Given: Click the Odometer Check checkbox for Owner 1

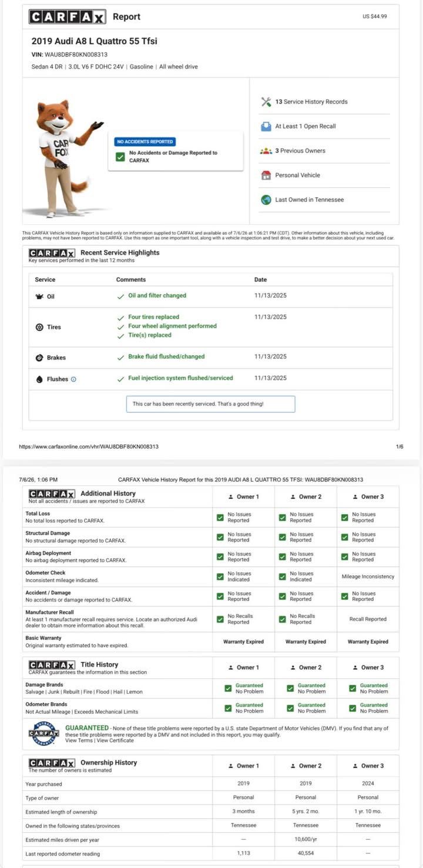Looking at the screenshot, I should click(220, 576).
